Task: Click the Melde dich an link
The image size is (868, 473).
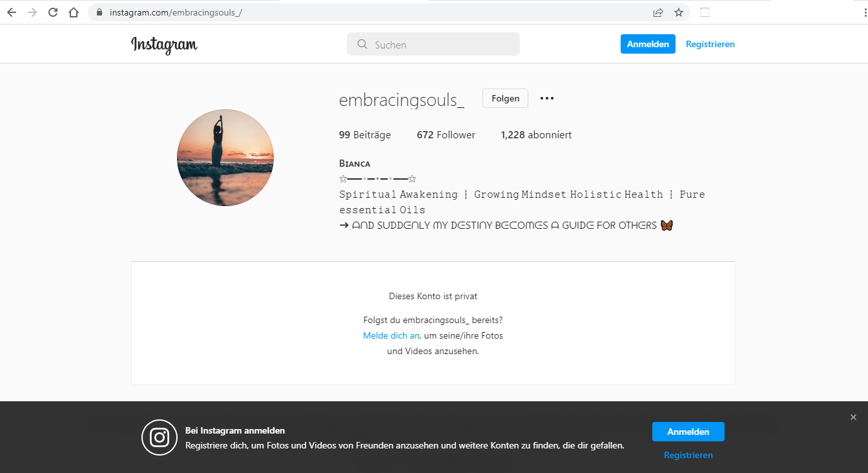Action: pyautogui.click(x=391, y=335)
